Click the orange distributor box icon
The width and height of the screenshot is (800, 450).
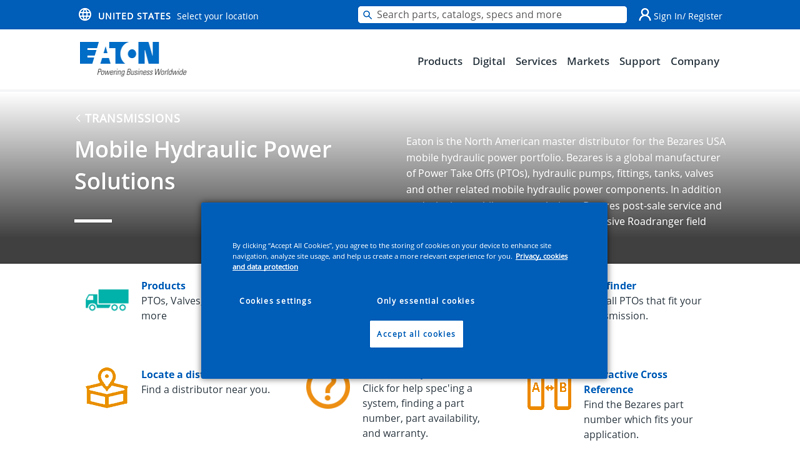pos(107,388)
